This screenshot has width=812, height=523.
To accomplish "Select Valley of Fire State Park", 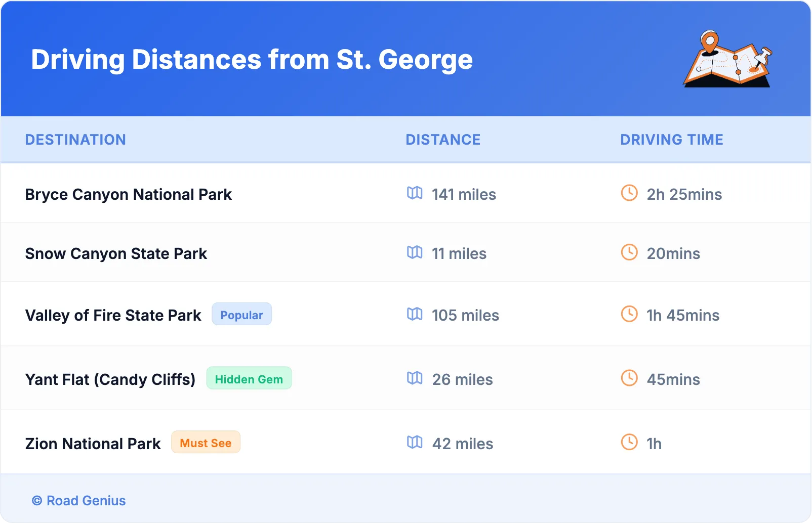I will (x=113, y=316).
